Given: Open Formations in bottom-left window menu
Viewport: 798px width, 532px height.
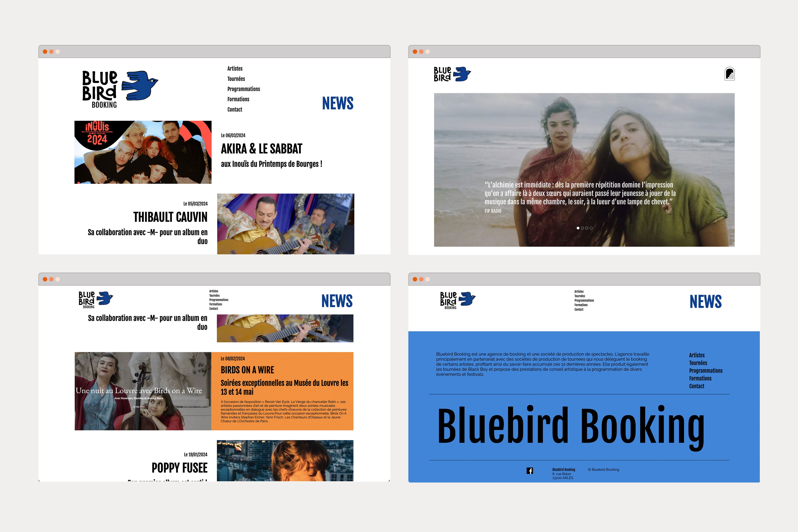Looking at the screenshot, I should click(x=216, y=304).
